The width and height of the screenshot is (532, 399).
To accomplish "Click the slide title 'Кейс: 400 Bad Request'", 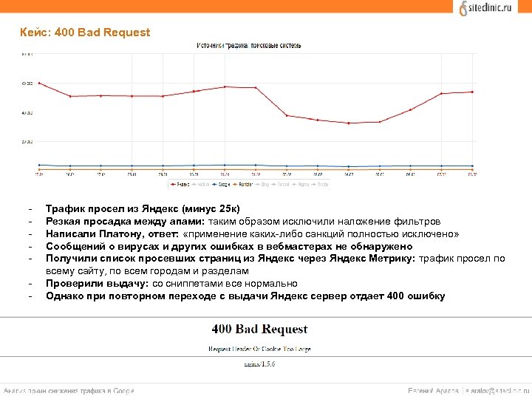I will pyautogui.click(x=85, y=33).
